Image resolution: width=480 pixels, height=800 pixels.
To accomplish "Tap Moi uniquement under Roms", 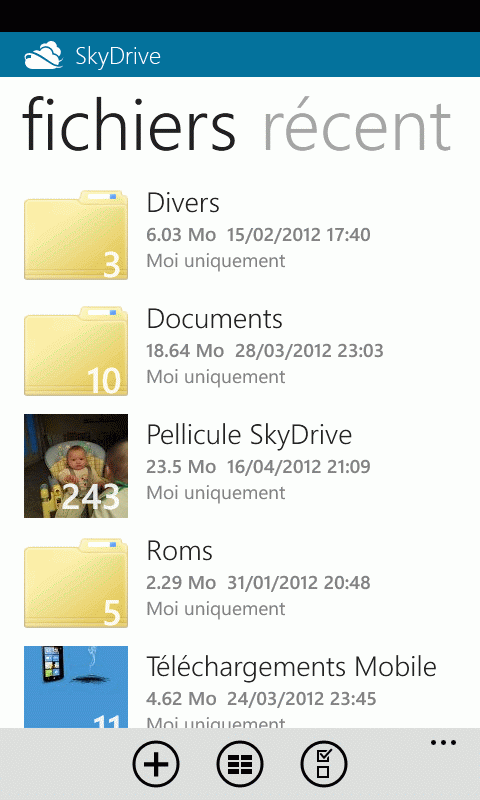I will 216,609.
